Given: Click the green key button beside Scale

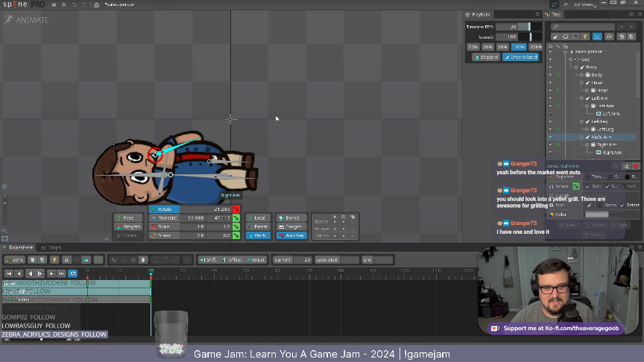Looking at the screenshot, I should (x=236, y=226).
